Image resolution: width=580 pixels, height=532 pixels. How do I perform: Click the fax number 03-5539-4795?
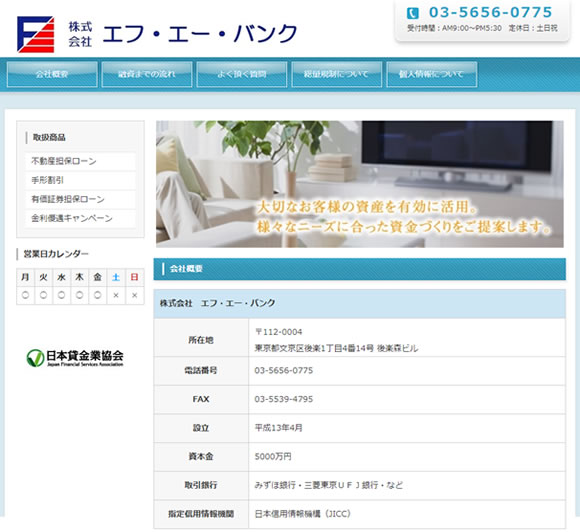pyautogui.click(x=284, y=399)
